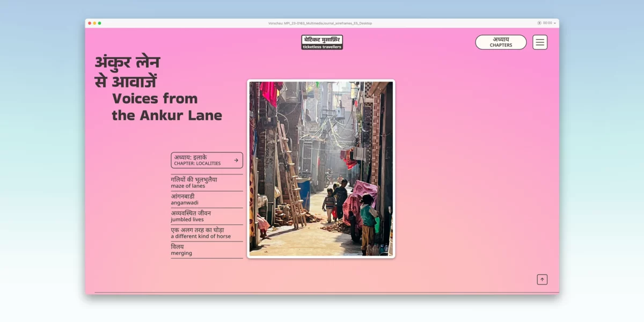Screen dimensions: 644x322
Task: Open the anganwadi link
Action: click(207, 200)
